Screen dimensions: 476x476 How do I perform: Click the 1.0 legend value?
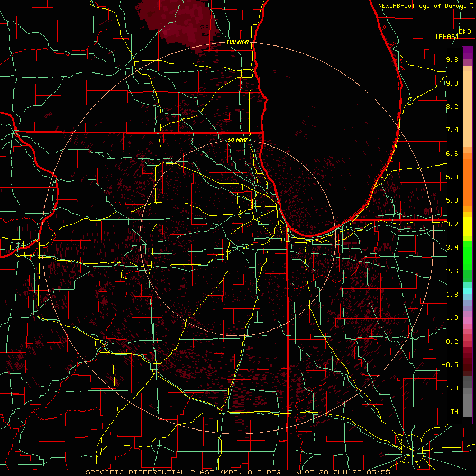tap(452, 318)
